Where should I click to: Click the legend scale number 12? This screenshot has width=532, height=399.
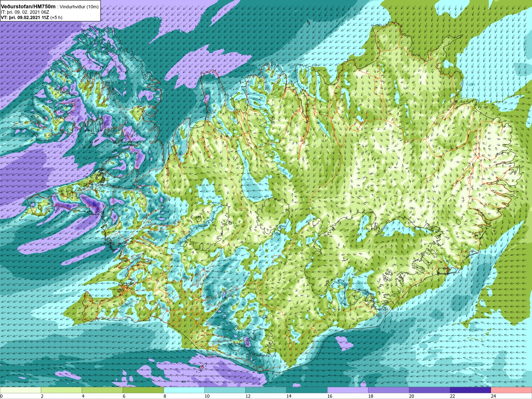click(247, 396)
